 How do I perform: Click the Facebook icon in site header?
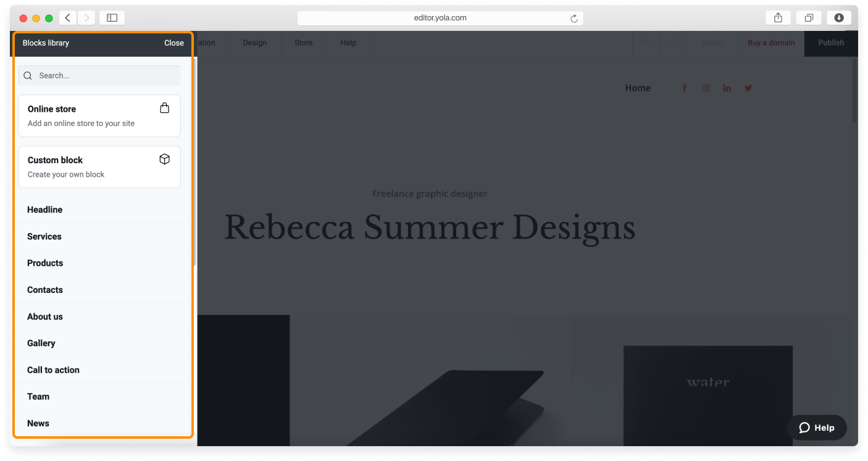pos(684,88)
